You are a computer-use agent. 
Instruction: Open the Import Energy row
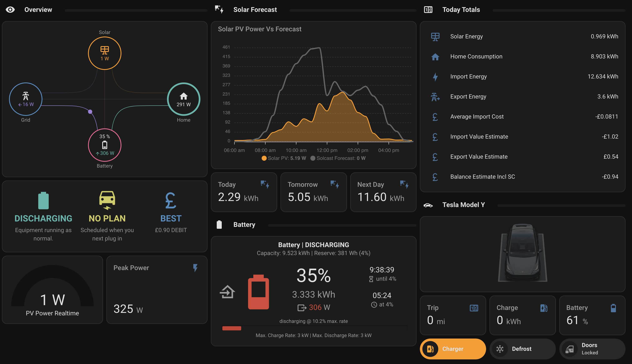tap(522, 77)
